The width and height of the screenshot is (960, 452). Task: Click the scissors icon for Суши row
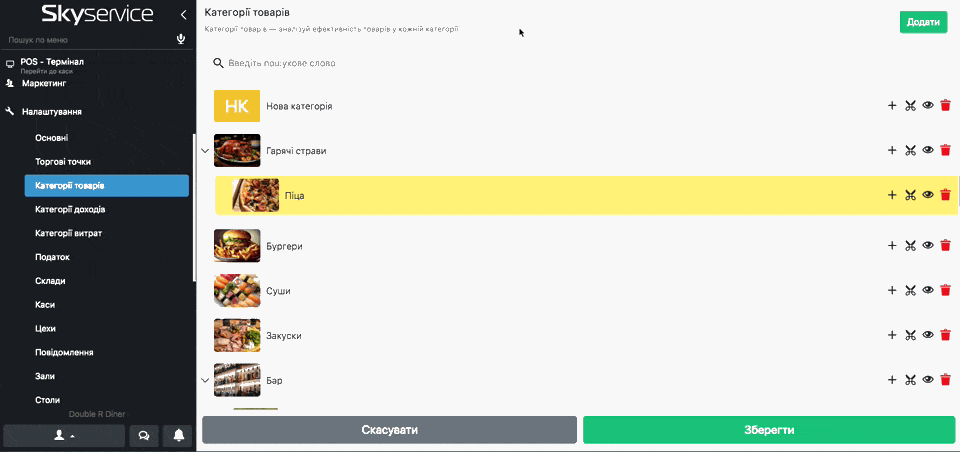click(x=910, y=290)
